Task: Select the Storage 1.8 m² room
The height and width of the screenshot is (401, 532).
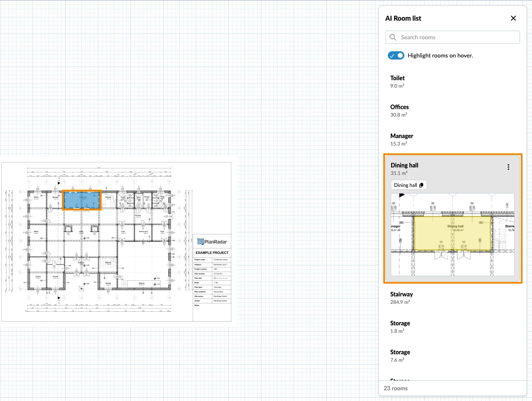Action: coord(453,327)
